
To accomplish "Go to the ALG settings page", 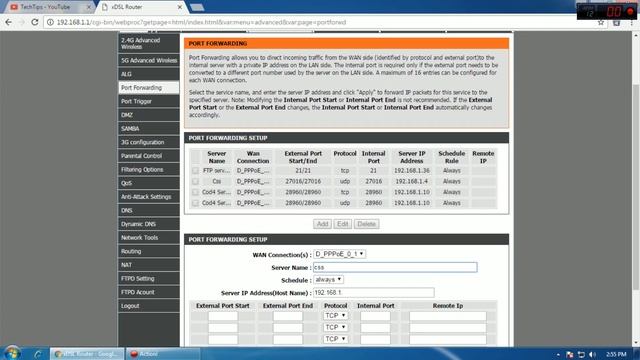I will pyautogui.click(x=149, y=74).
